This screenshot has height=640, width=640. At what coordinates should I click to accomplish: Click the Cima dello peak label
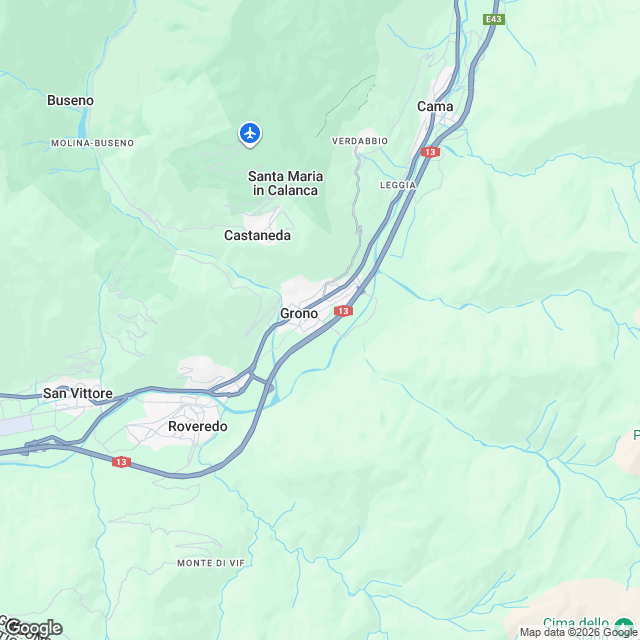click(x=576, y=623)
